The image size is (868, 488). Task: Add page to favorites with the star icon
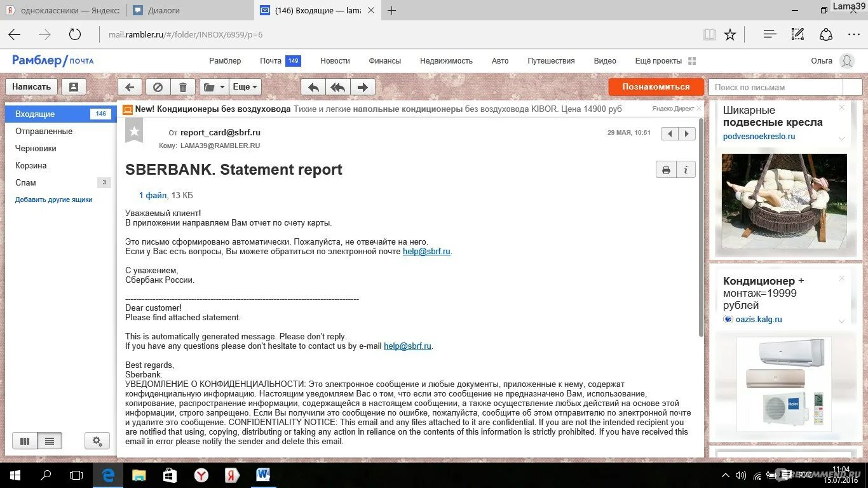coord(730,34)
